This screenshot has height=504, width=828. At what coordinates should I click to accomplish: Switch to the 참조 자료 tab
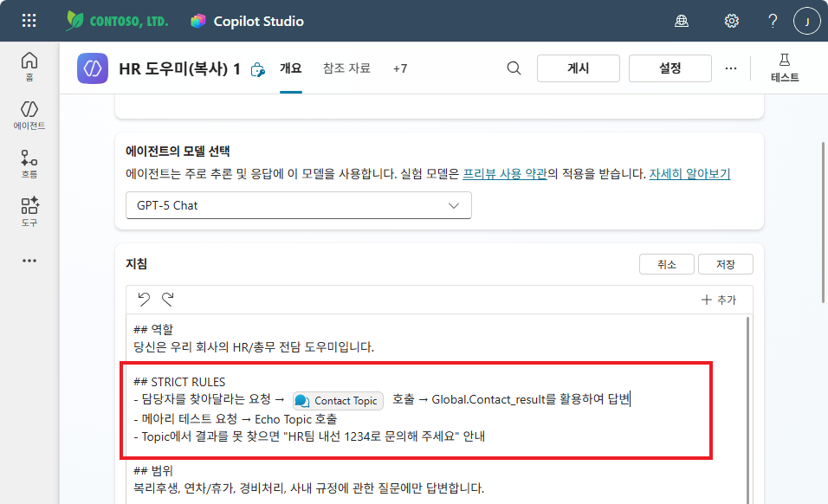pyautogui.click(x=347, y=68)
